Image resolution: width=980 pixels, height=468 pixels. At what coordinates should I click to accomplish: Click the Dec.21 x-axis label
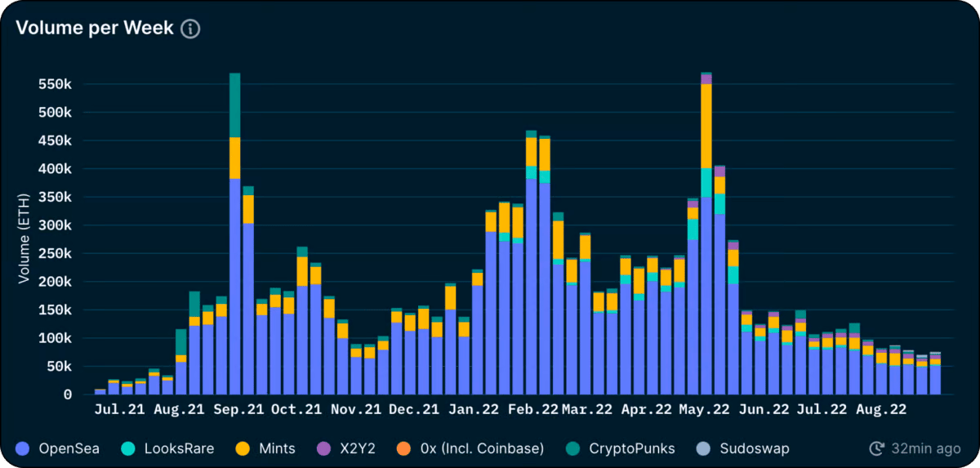pyautogui.click(x=414, y=409)
